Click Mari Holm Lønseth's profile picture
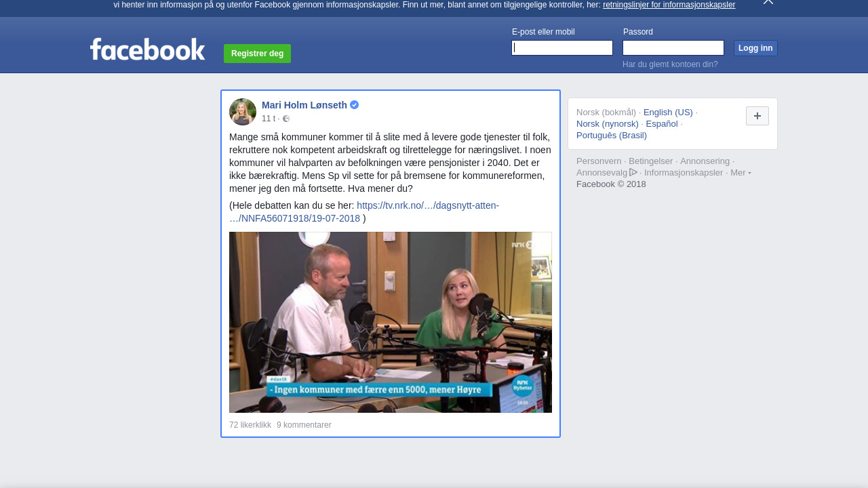Screen dimensions: 868x488 243,112
